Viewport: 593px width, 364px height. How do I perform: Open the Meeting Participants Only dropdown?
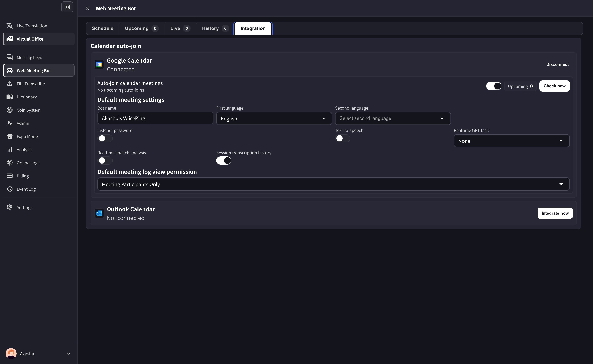333,184
